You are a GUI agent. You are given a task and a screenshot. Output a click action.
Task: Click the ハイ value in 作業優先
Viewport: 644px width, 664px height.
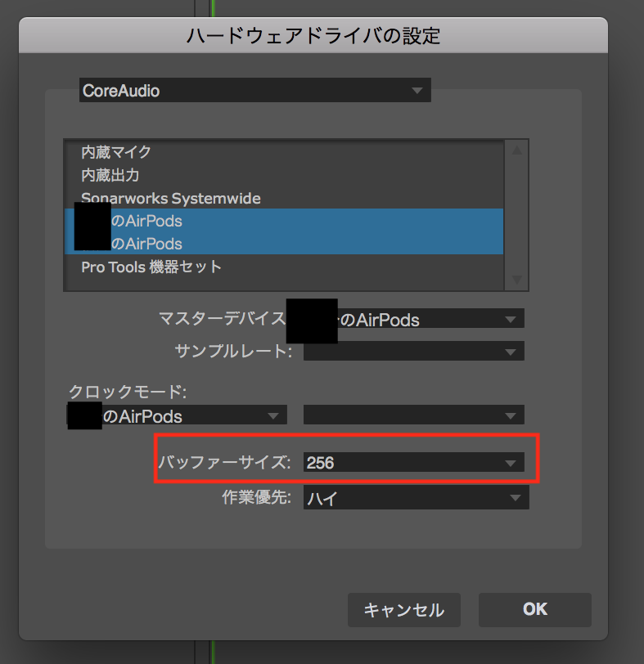(319, 497)
